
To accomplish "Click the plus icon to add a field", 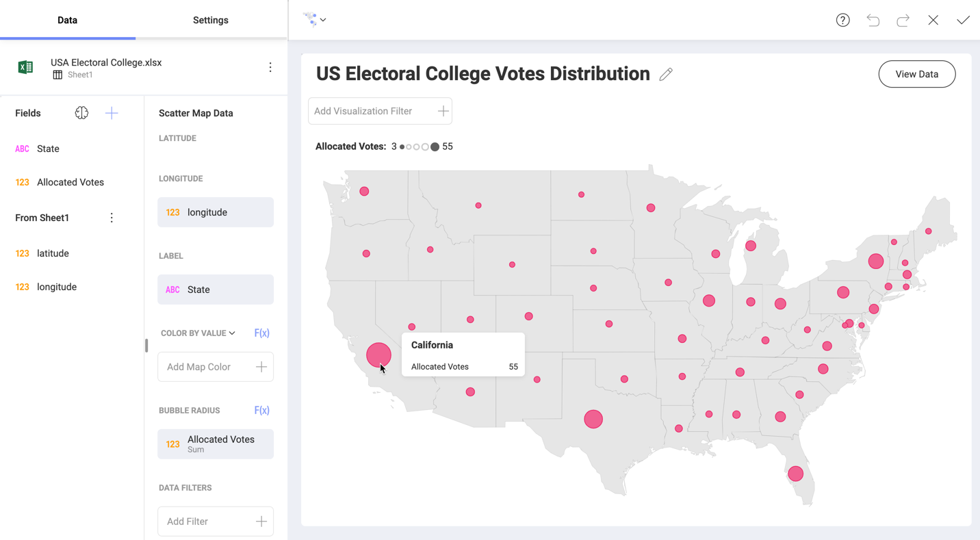I will (111, 112).
